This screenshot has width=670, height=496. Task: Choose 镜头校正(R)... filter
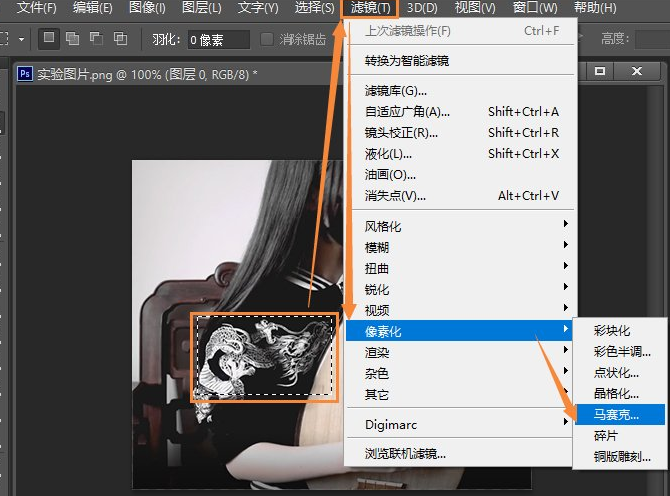point(461,132)
